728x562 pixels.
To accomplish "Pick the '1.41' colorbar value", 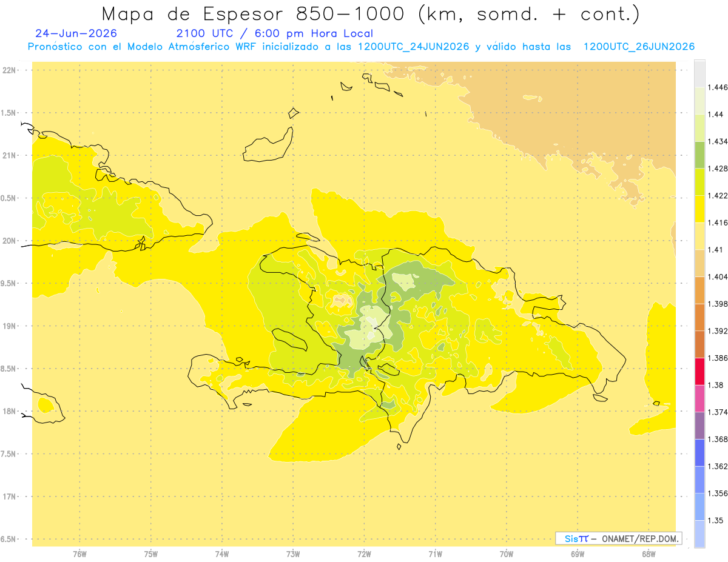I will point(716,250).
